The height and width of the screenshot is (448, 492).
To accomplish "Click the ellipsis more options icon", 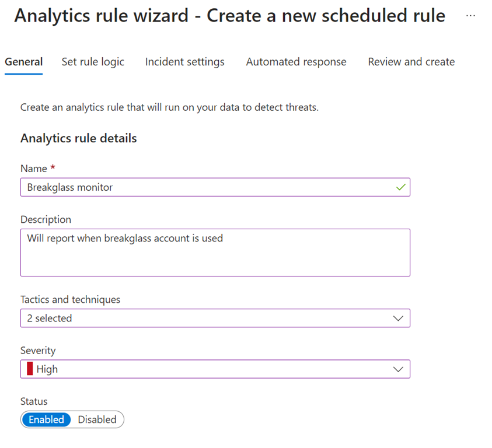I will pos(470,16).
